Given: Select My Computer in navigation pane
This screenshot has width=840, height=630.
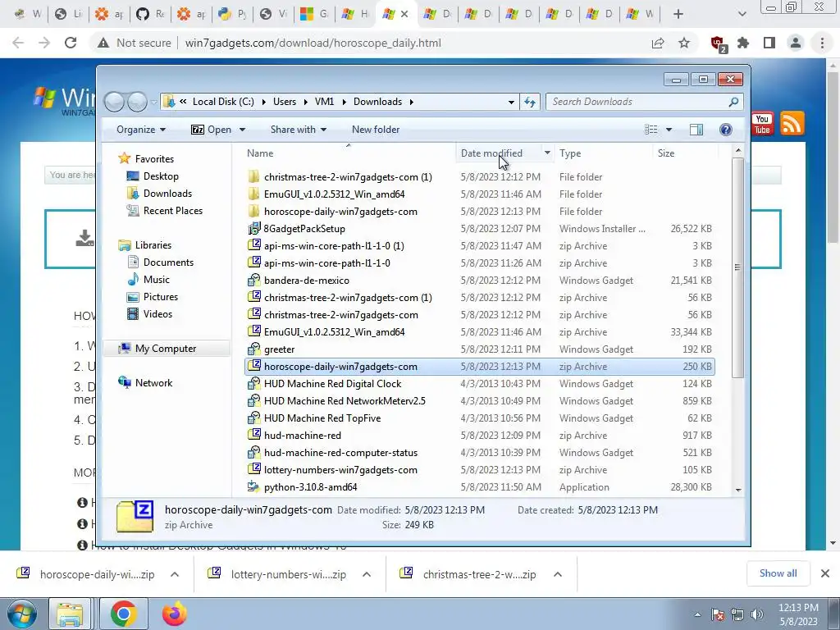Looking at the screenshot, I should point(165,349).
